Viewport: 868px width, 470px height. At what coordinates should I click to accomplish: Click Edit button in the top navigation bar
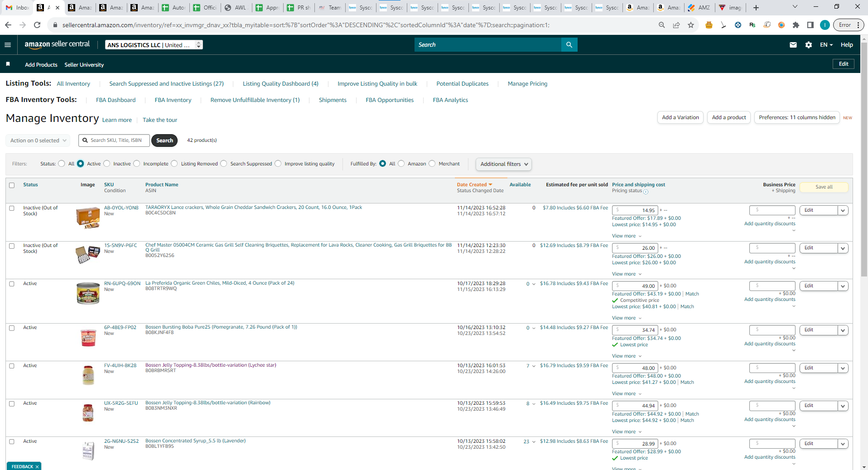click(844, 64)
